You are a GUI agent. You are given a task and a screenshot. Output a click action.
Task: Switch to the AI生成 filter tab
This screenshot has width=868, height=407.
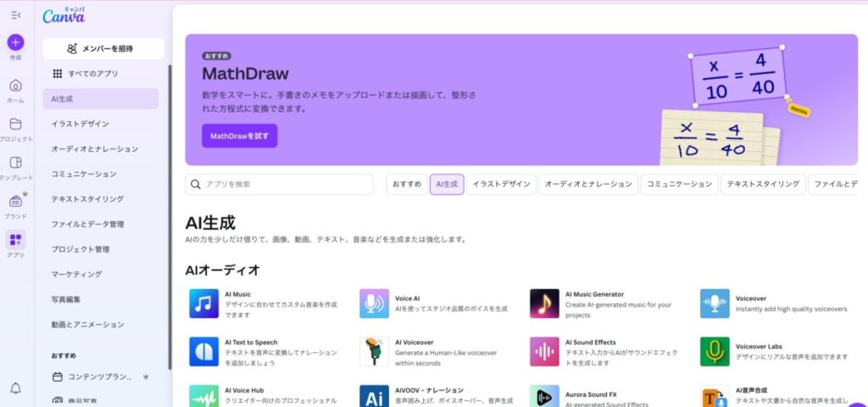coord(447,184)
